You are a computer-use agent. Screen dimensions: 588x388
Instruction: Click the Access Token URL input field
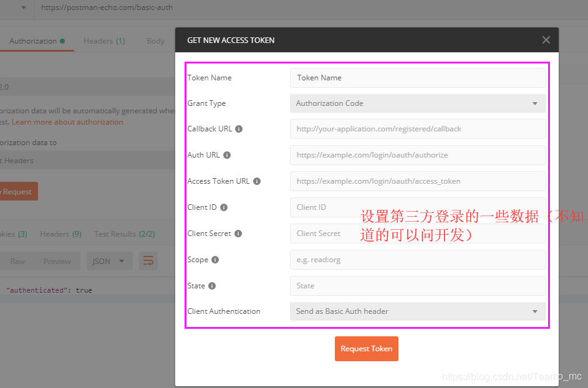click(418, 181)
